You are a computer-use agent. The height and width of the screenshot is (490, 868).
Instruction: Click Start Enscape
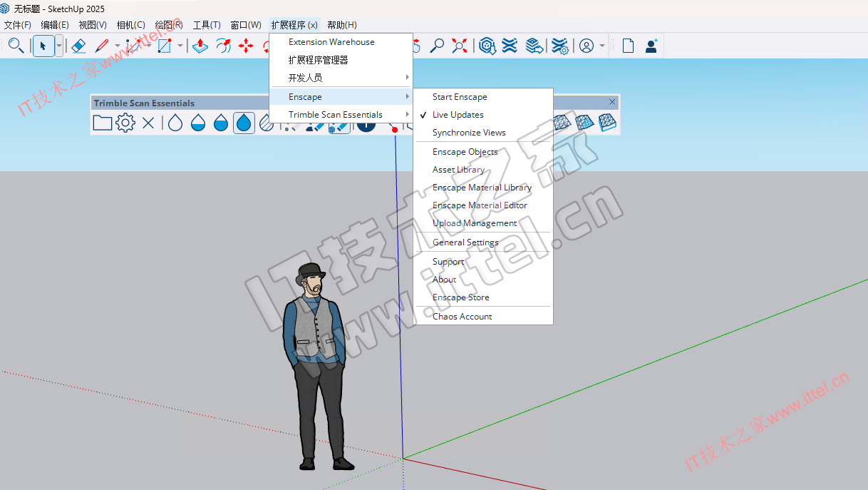pyautogui.click(x=484, y=97)
